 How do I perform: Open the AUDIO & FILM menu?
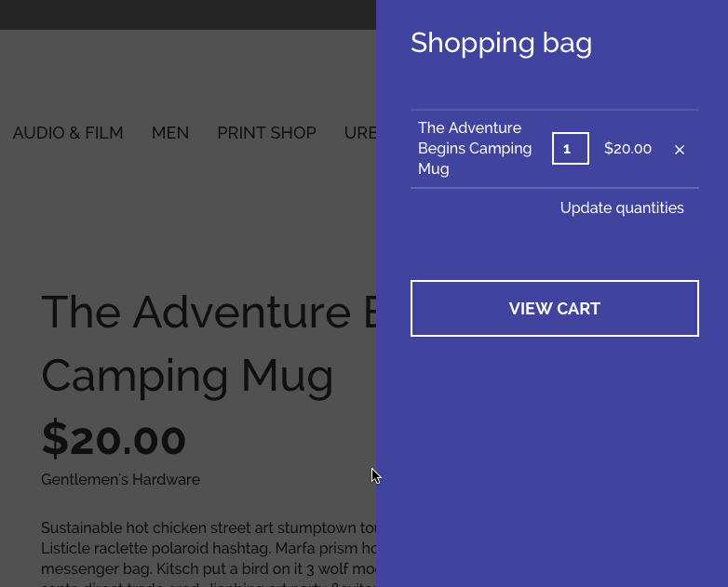point(68,133)
